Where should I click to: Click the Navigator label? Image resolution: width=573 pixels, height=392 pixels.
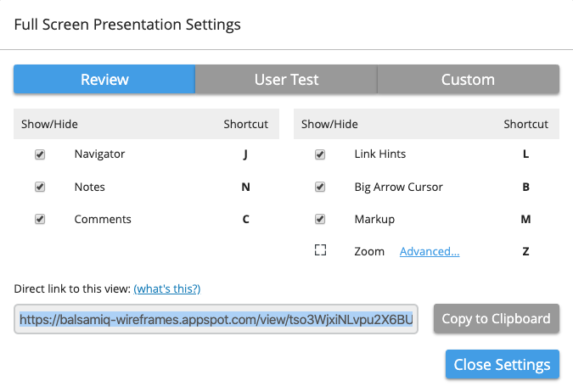coord(99,154)
